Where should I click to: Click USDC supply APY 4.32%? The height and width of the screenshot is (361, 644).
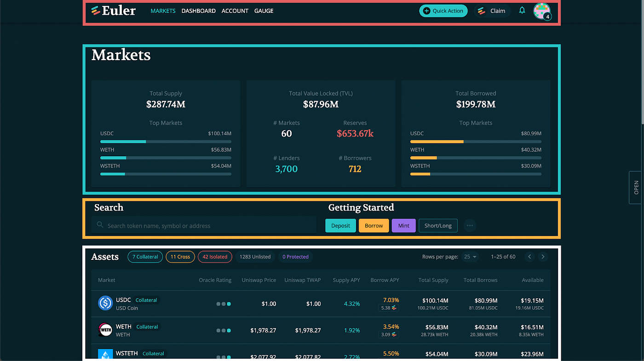[x=352, y=304]
